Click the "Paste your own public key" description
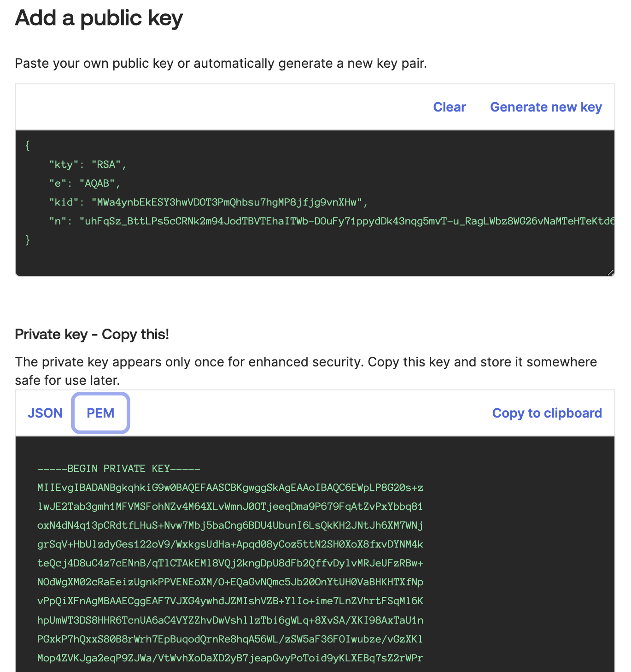 (x=221, y=63)
